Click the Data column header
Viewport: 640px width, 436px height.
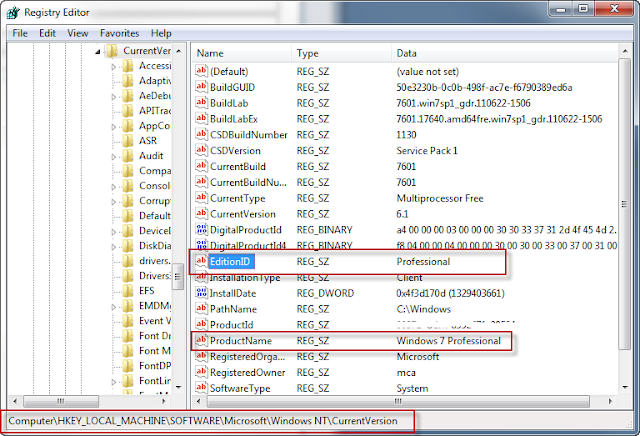pos(505,53)
